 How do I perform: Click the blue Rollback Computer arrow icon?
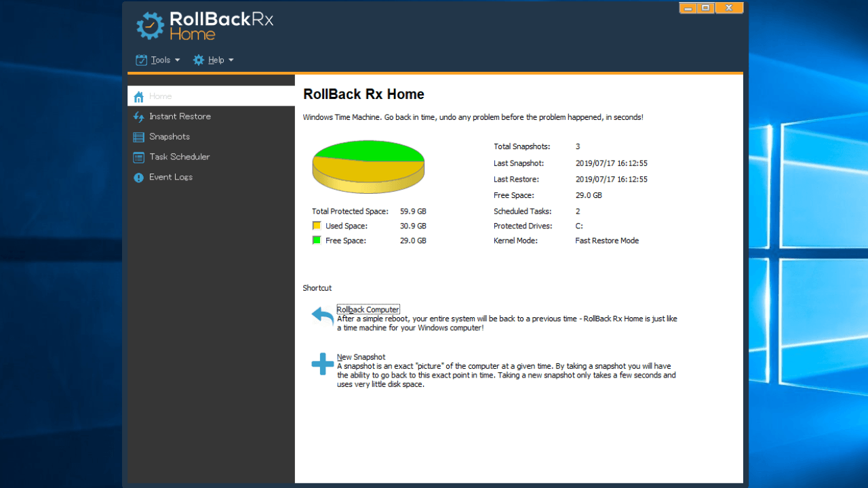323,316
